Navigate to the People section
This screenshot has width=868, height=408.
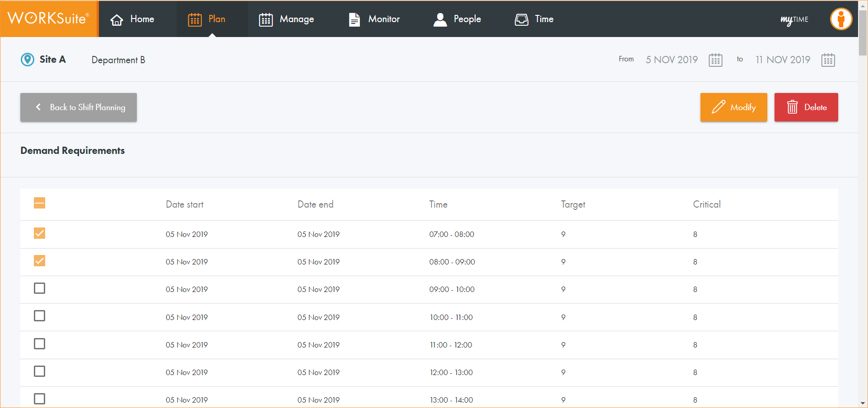(457, 19)
